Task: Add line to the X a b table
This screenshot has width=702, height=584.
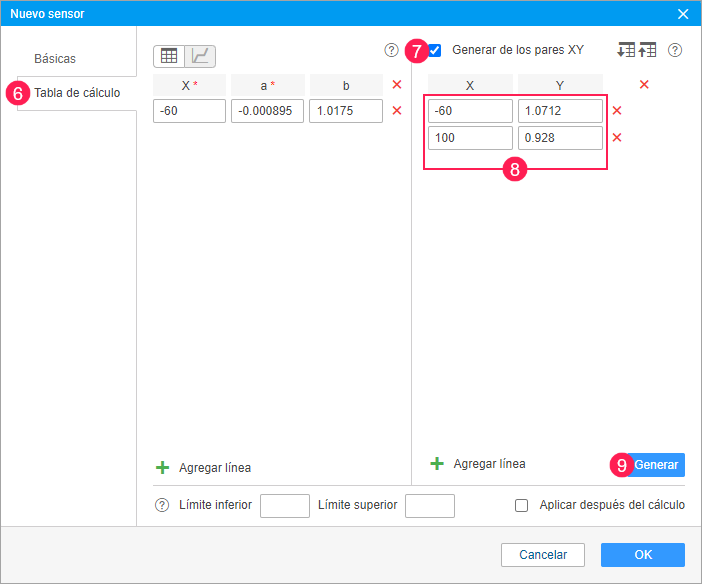Action: 215,468
